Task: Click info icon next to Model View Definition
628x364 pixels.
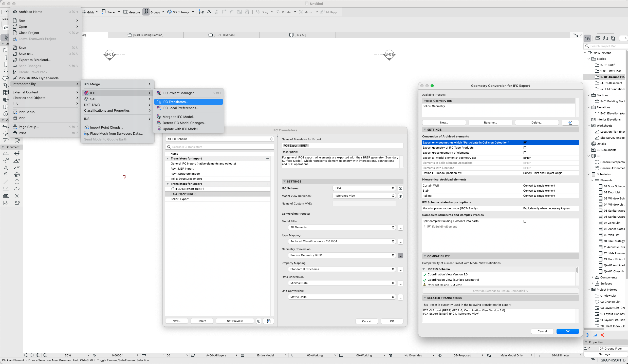Action: pyautogui.click(x=400, y=196)
